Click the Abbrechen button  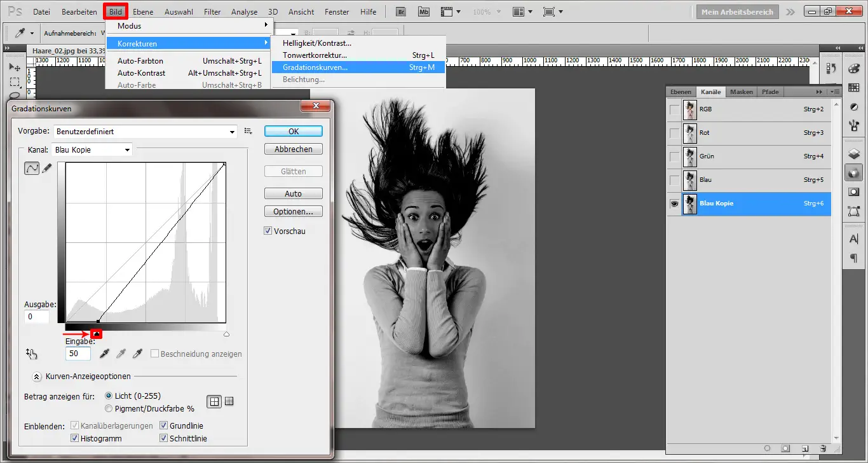[x=293, y=148]
